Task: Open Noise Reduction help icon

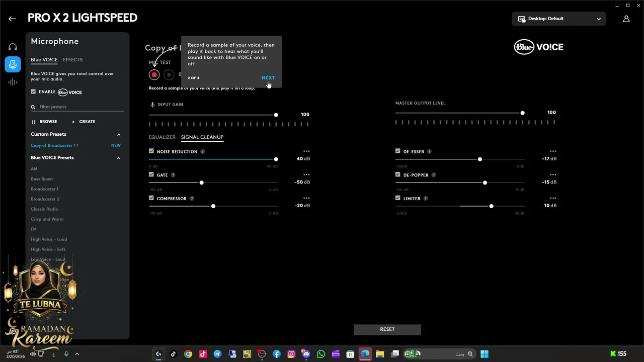Action: pos(203,151)
